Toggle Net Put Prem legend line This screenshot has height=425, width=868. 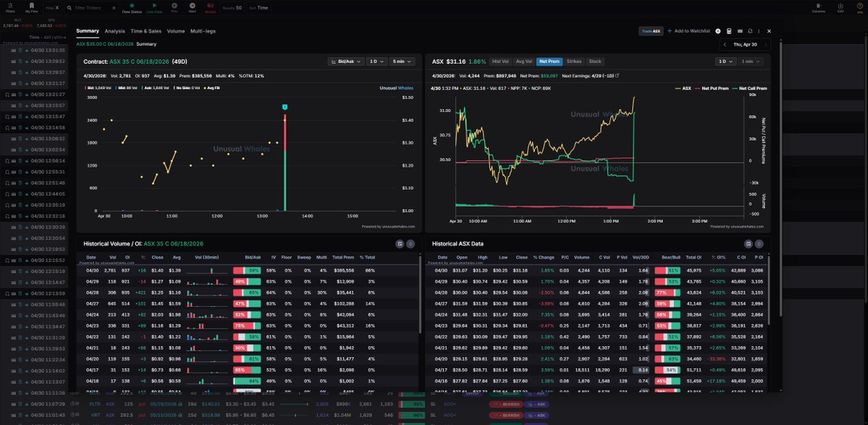(x=712, y=88)
